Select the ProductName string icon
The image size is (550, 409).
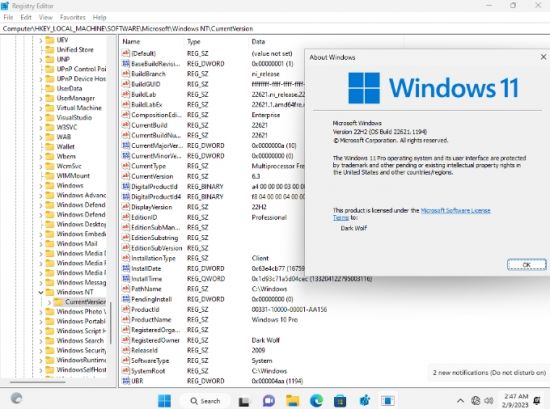(x=126, y=320)
